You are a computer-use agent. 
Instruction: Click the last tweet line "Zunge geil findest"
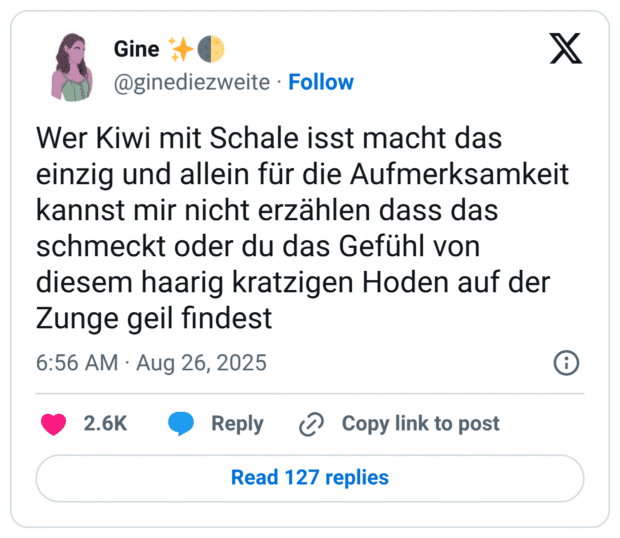160,319
